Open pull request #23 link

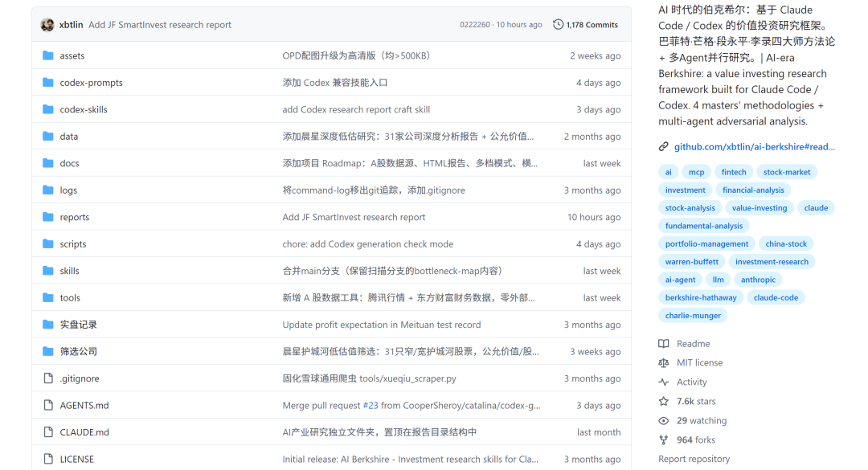[x=371, y=405]
